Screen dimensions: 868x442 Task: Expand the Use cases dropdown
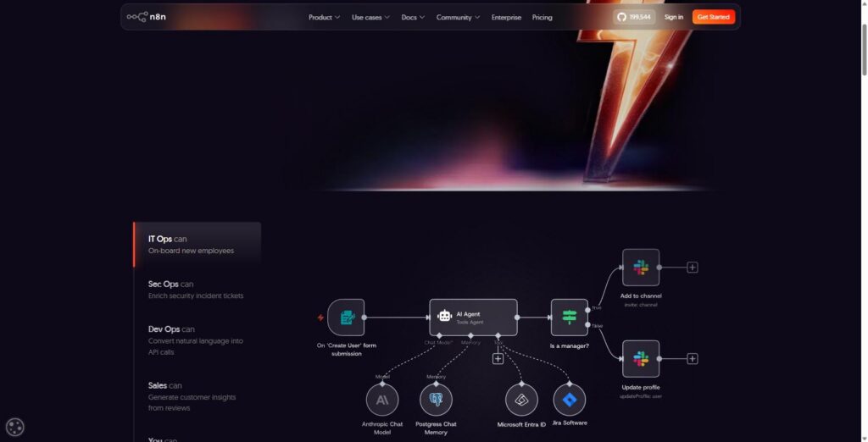[x=370, y=17]
